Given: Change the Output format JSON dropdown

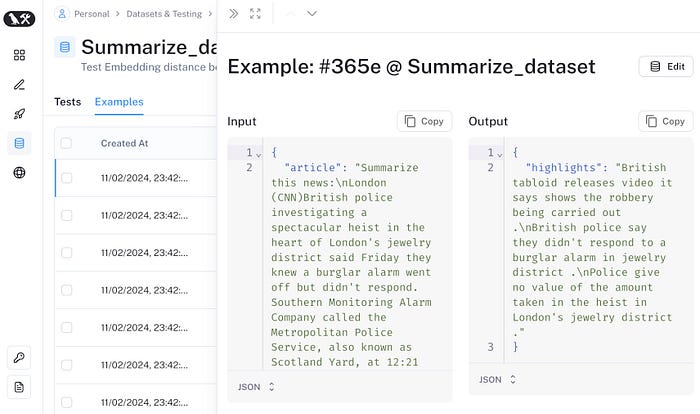Looking at the screenshot, I should tap(497, 380).
